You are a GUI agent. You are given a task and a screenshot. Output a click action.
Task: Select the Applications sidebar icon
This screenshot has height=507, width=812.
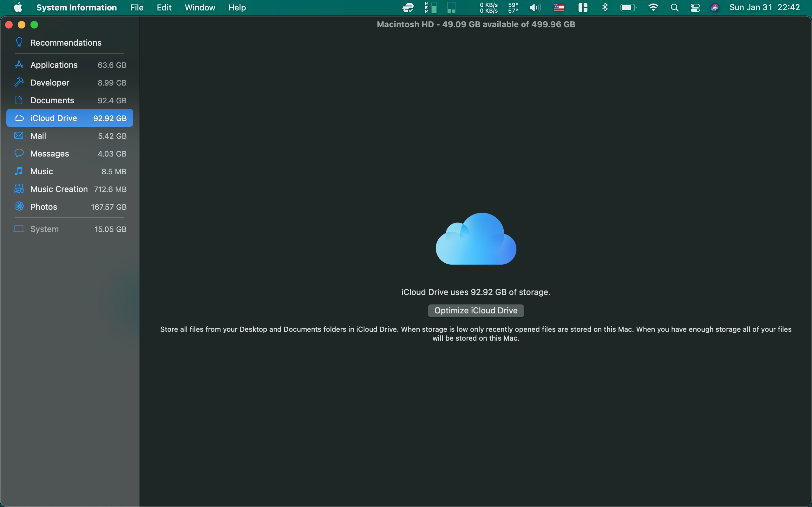point(19,65)
